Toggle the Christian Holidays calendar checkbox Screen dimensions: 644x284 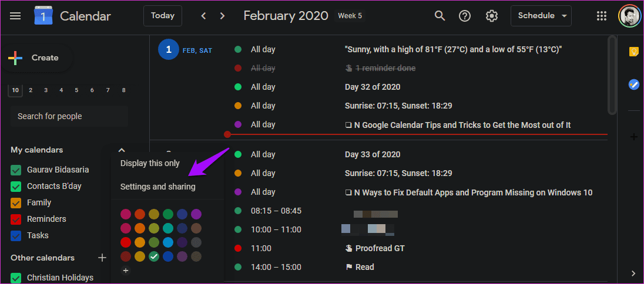coord(16,278)
